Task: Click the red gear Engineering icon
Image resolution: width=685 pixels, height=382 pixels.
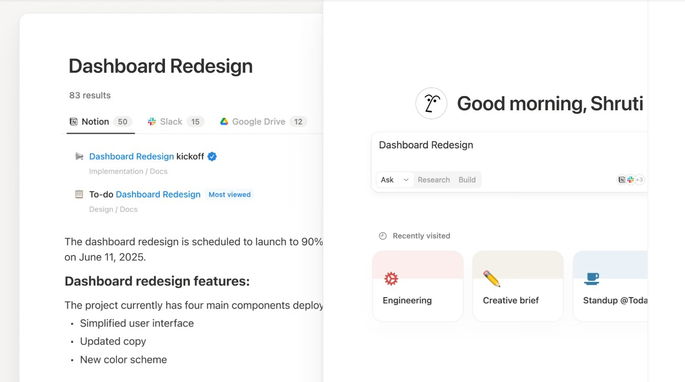Action: [x=391, y=278]
